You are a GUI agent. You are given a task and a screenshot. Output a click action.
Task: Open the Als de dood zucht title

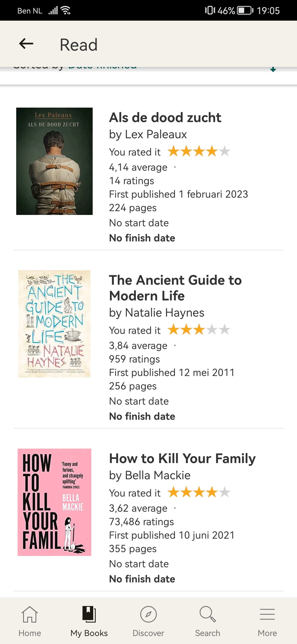click(x=165, y=118)
